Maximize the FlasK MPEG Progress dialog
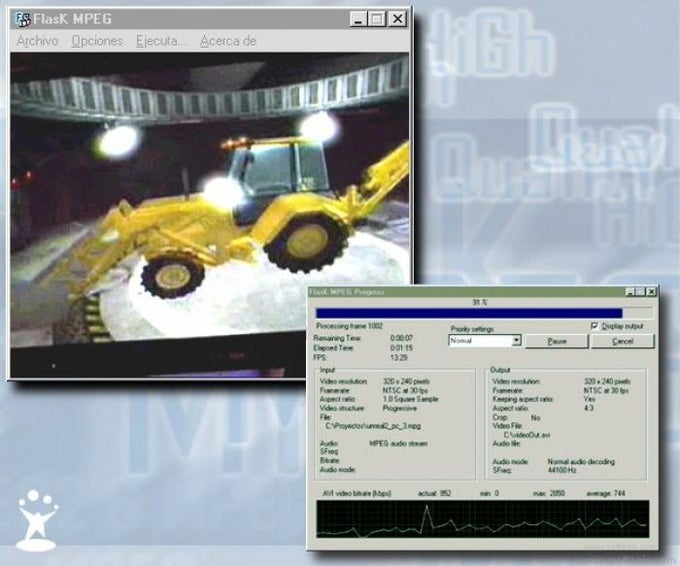This screenshot has width=680, height=566. 641,292
